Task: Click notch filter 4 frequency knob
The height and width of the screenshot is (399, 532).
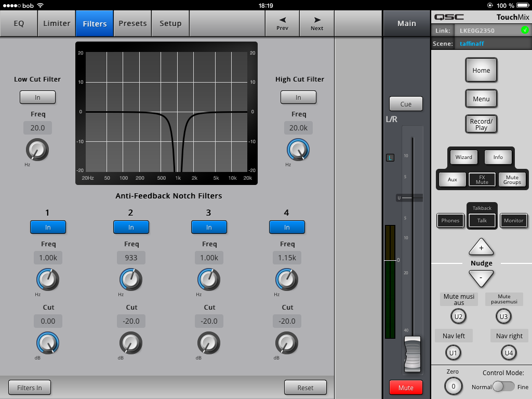Action: pos(287,280)
